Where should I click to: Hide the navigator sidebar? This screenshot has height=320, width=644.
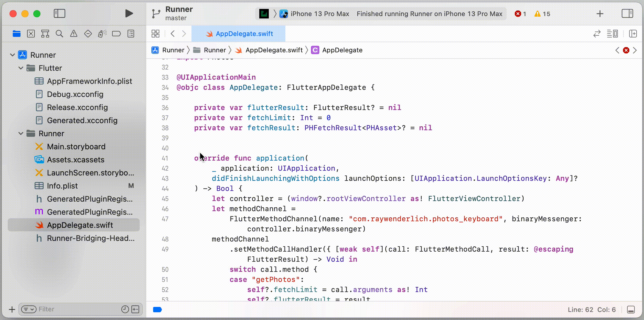coord(59,13)
